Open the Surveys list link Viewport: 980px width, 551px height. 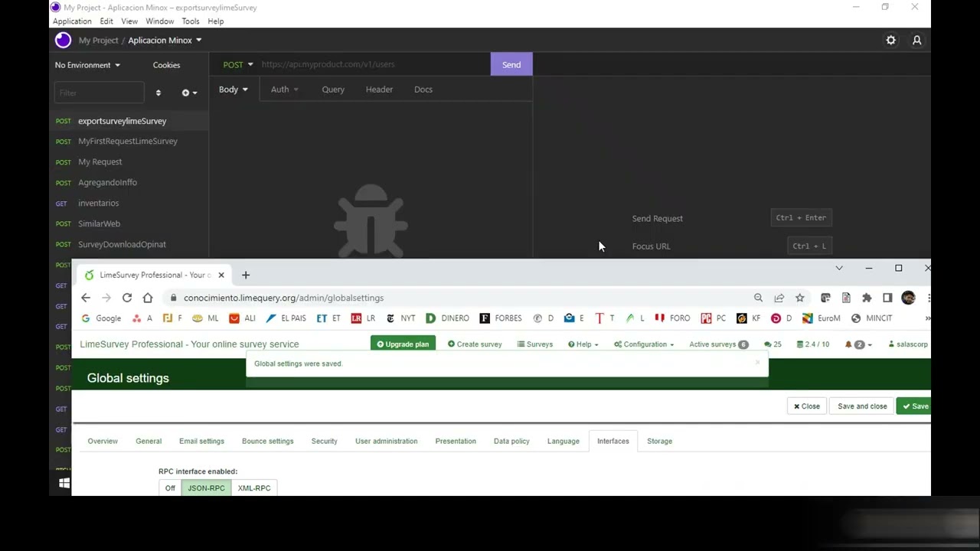(x=534, y=344)
